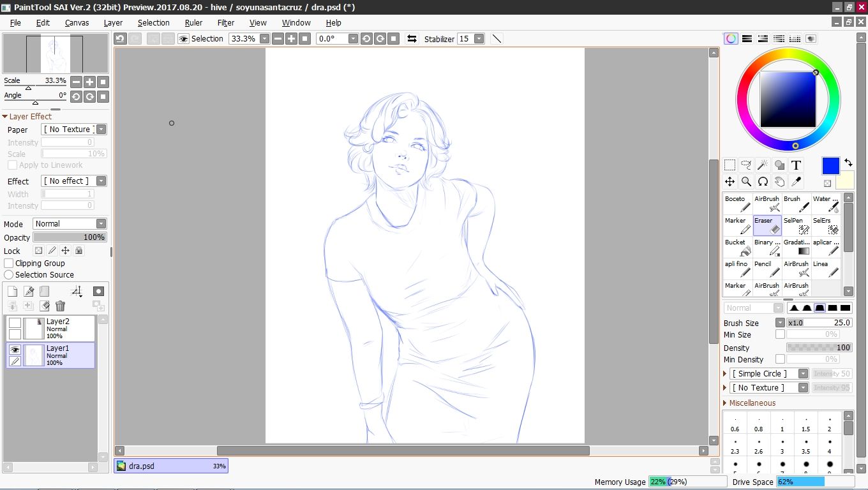868x490 pixels.
Task: Select the Lasso tool
Action: [746, 165]
